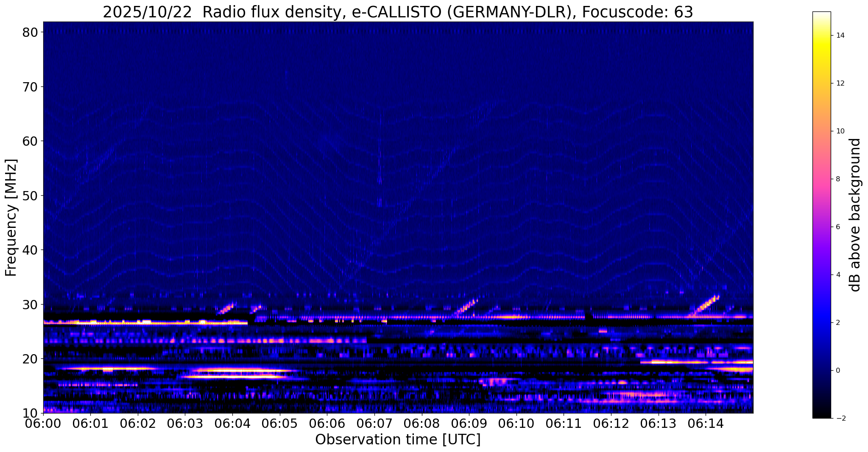This screenshot has width=868, height=452.
Task: Click the 06:06 time tick label
Action: pos(327,423)
